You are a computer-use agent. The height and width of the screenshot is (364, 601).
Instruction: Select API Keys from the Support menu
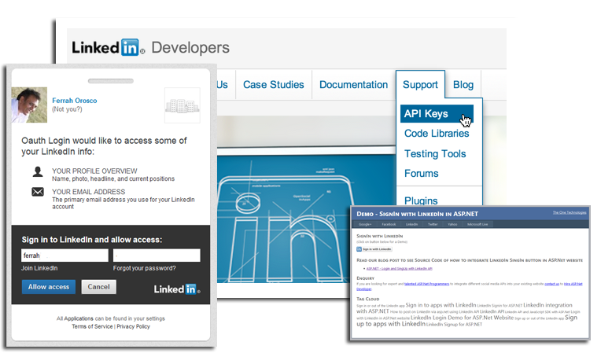pos(426,114)
